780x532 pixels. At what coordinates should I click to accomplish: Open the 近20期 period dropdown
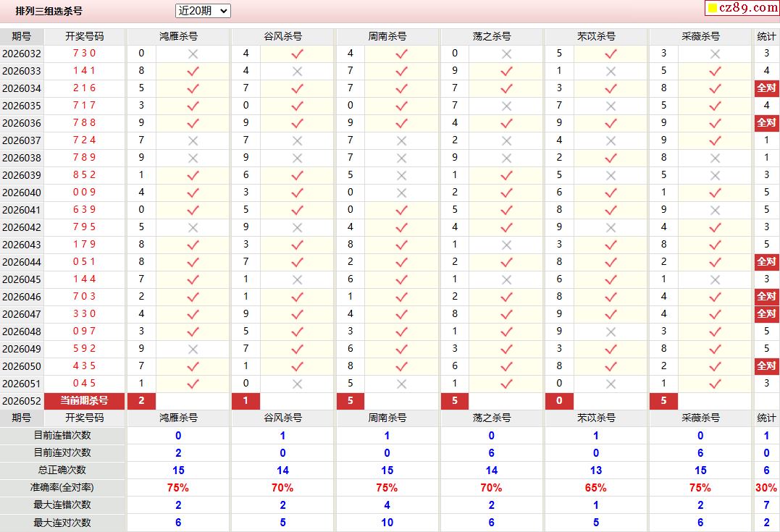(203, 11)
